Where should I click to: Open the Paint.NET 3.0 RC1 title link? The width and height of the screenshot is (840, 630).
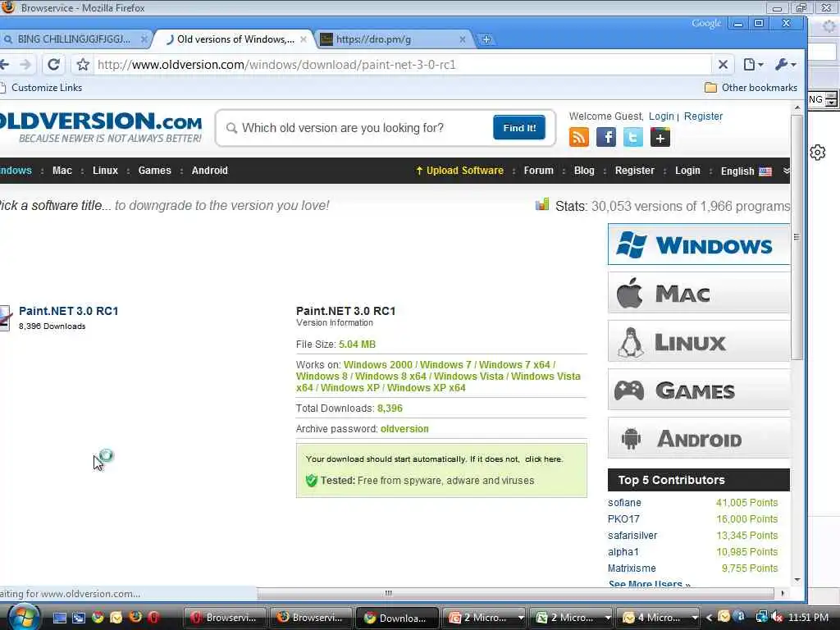click(x=69, y=311)
